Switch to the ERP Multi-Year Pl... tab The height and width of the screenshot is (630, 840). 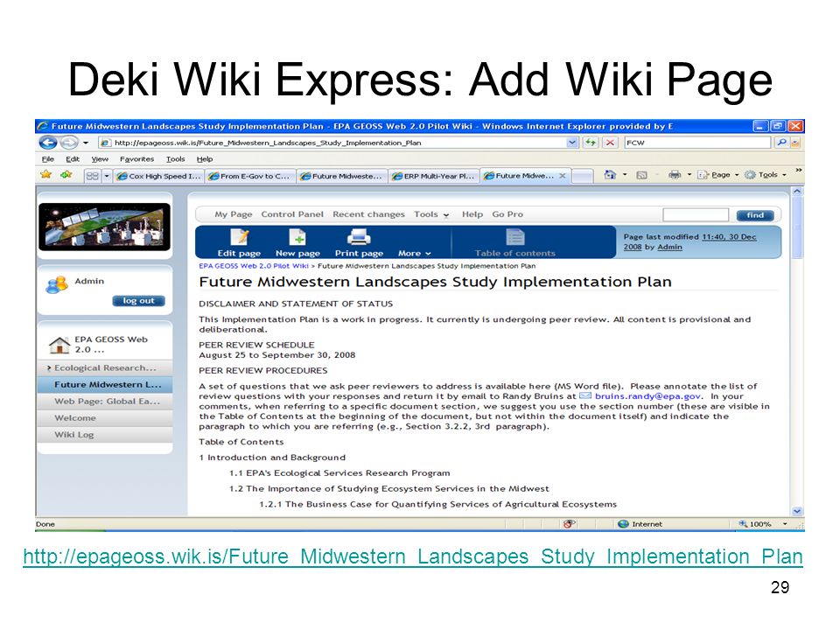pyautogui.click(x=433, y=176)
